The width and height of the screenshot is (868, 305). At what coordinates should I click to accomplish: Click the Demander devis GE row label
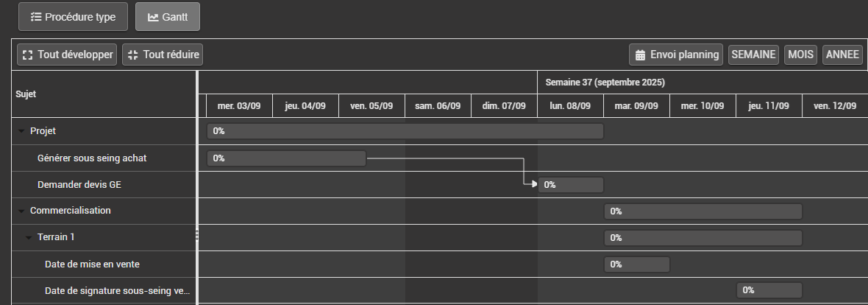coord(79,185)
